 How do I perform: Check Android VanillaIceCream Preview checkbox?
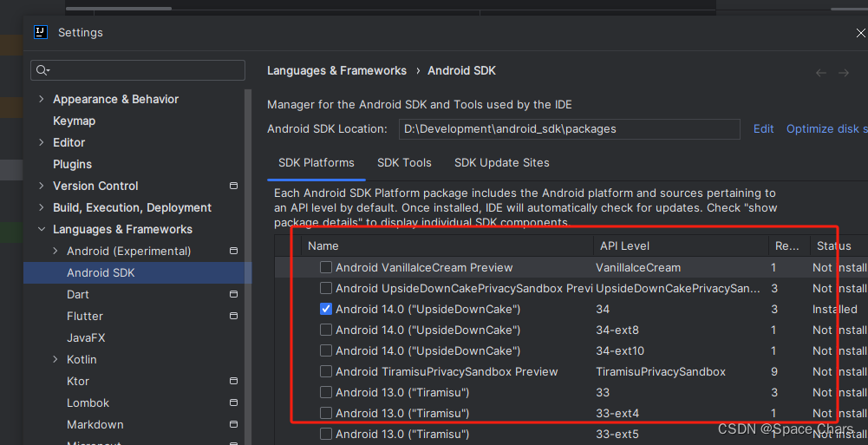pyautogui.click(x=326, y=267)
